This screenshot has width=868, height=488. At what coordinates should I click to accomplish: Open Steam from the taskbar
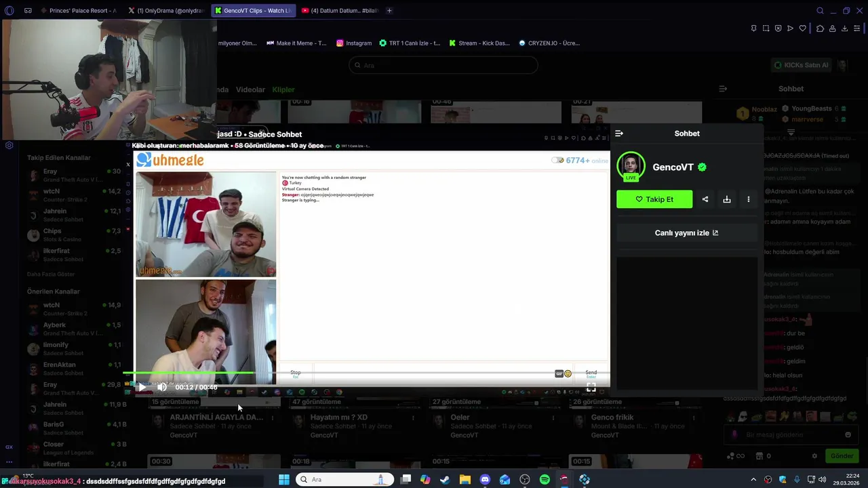[445, 479]
